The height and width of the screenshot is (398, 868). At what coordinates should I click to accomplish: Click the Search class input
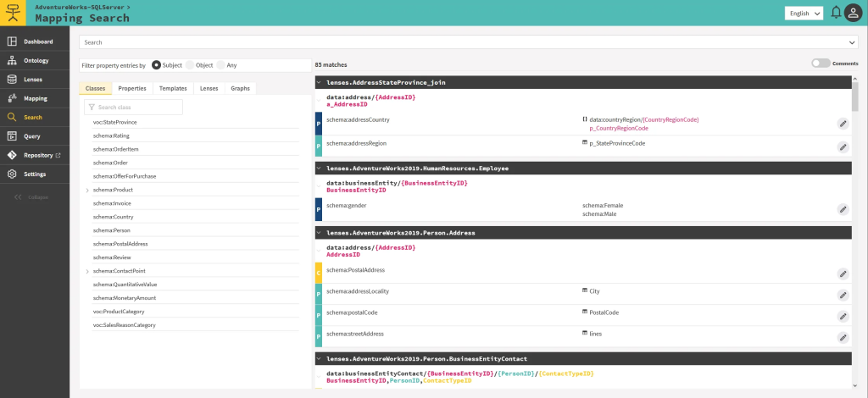[133, 108]
